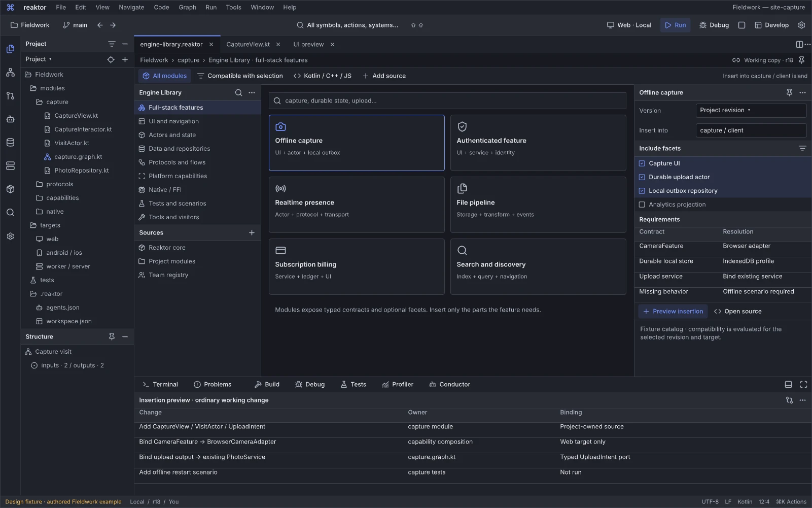The image size is (812, 508).
Task: Open the packages cube sidebar icon
Action: point(10,189)
